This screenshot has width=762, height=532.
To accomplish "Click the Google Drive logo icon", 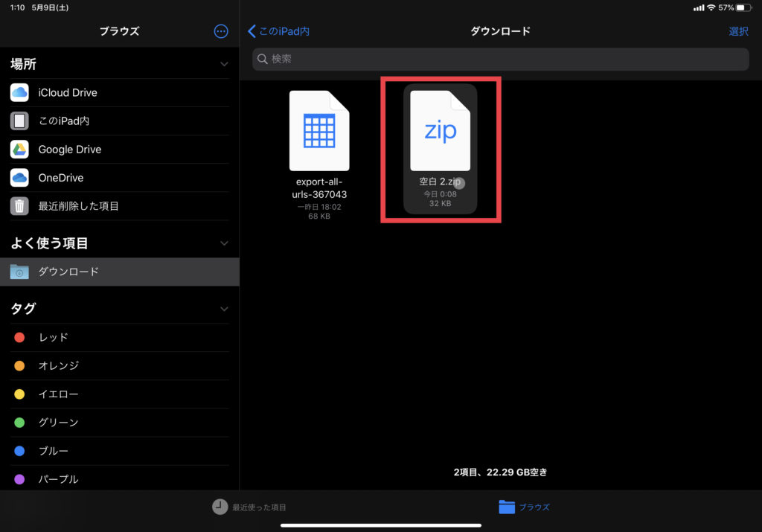I will (19, 149).
